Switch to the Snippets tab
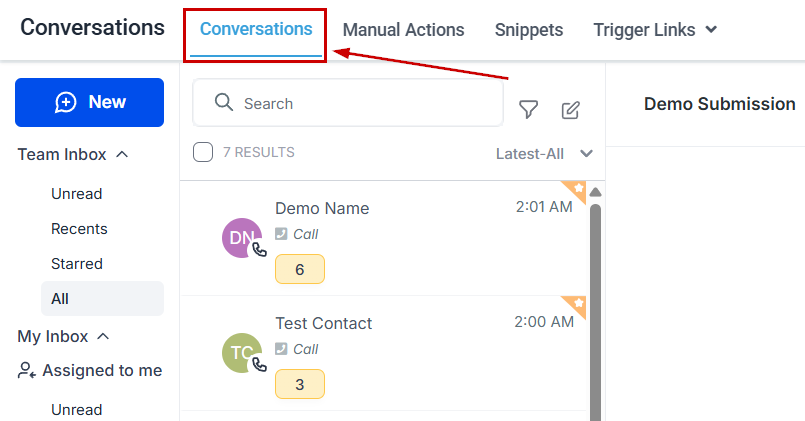 click(529, 30)
